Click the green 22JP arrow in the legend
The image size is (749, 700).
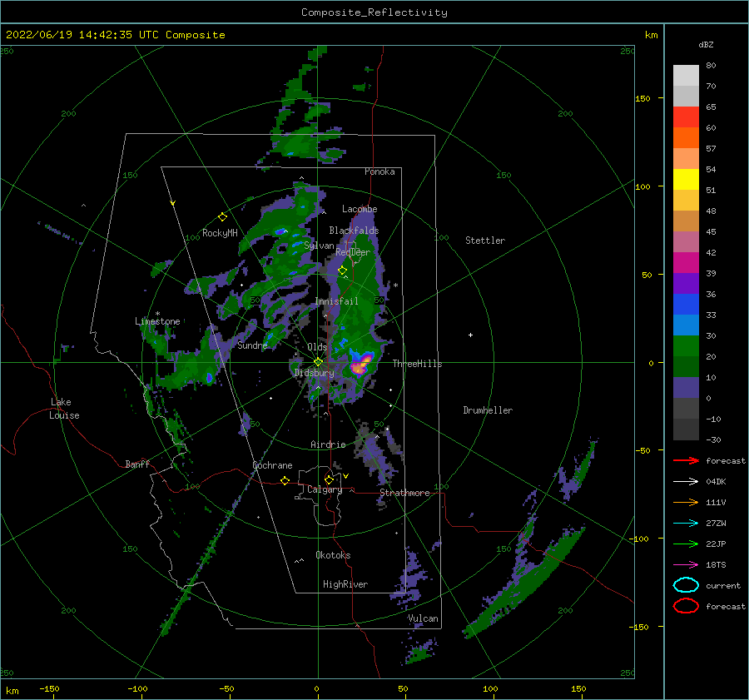pos(686,544)
